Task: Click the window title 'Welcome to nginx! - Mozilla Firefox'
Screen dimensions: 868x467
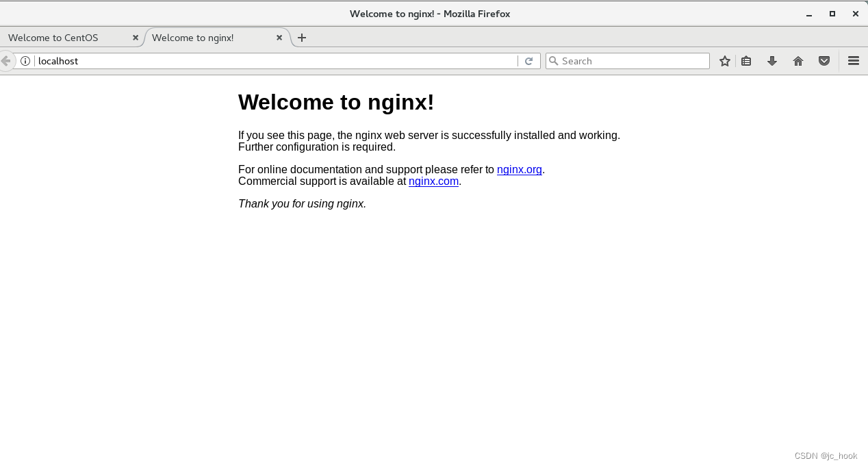Action: pos(430,14)
